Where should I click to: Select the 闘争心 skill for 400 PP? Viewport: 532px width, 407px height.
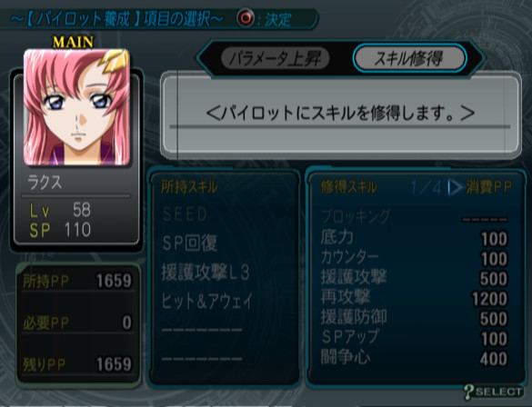click(x=415, y=358)
